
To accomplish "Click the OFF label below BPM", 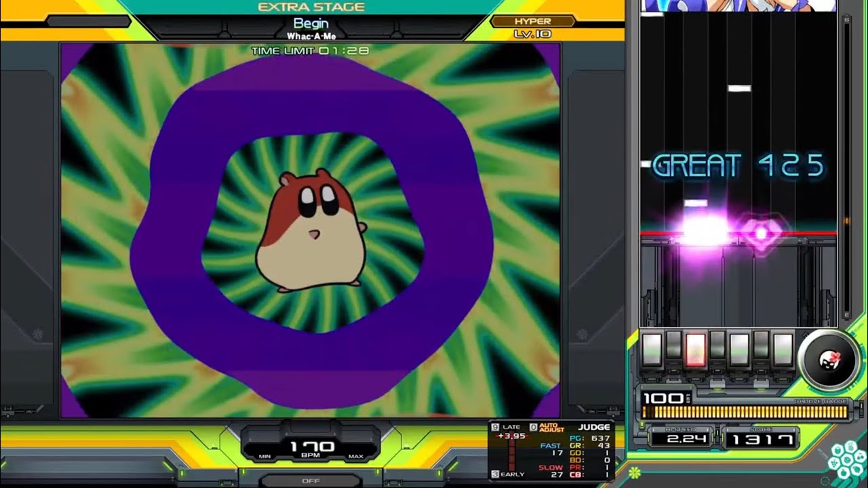I will 311,481.
